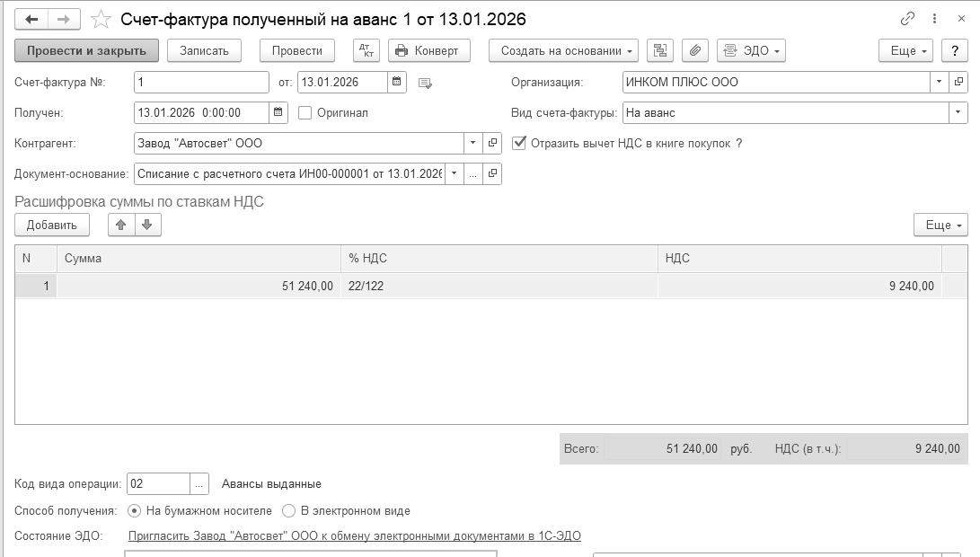Select На бумажном носителе option
The width and height of the screenshot is (980, 557).
coord(134,511)
